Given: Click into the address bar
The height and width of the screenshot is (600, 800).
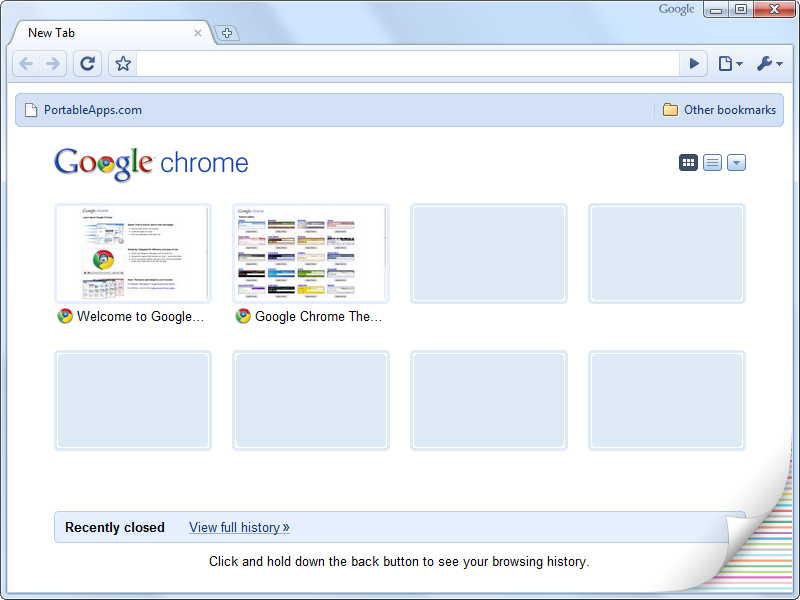Looking at the screenshot, I should [x=408, y=64].
